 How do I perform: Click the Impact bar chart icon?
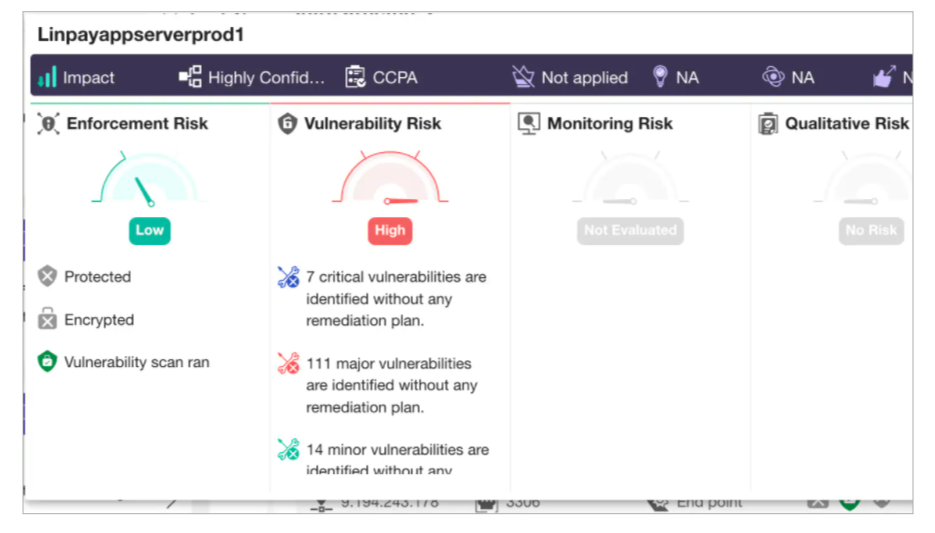point(47,77)
